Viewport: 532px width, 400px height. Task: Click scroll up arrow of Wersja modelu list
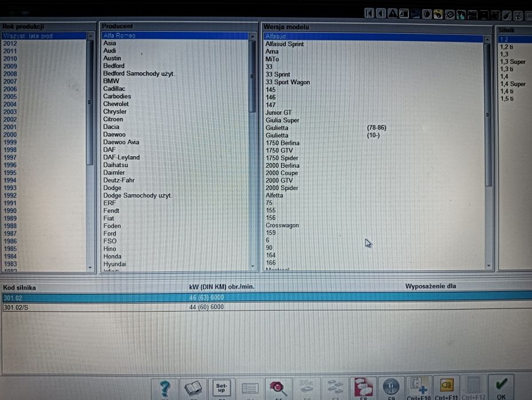click(x=487, y=39)
